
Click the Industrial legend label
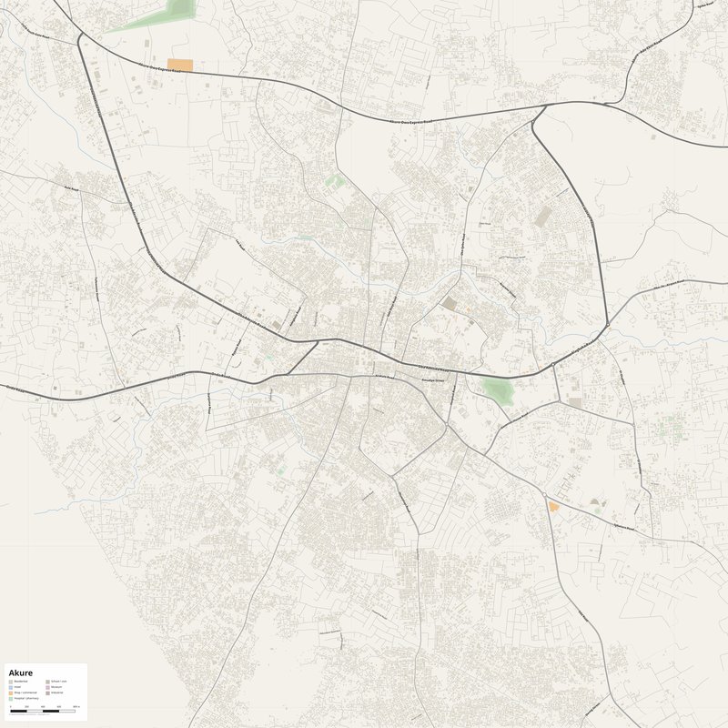tap(57, 693)
